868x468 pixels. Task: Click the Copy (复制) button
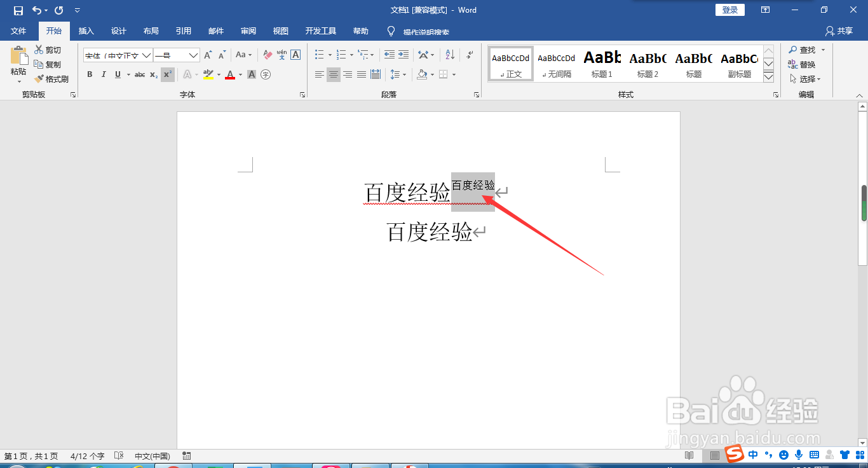coord(48,64)
